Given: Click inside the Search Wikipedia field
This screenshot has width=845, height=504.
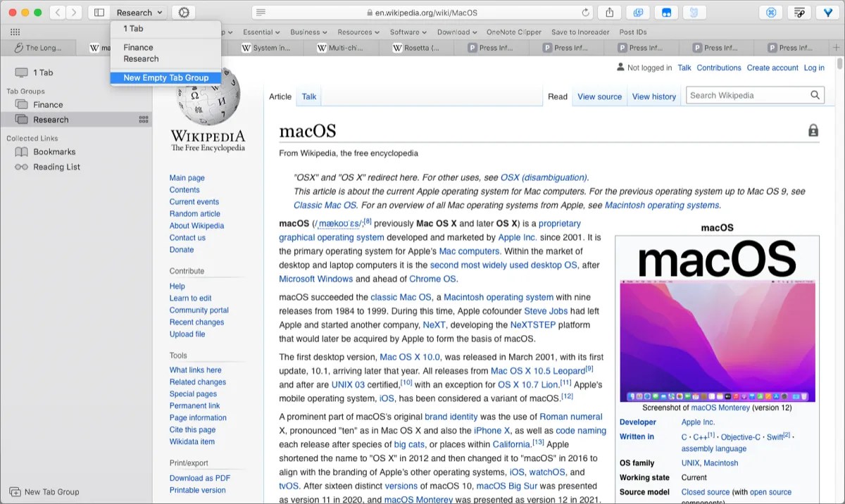Looking at the screenshot, I should [x=746, y=94].
